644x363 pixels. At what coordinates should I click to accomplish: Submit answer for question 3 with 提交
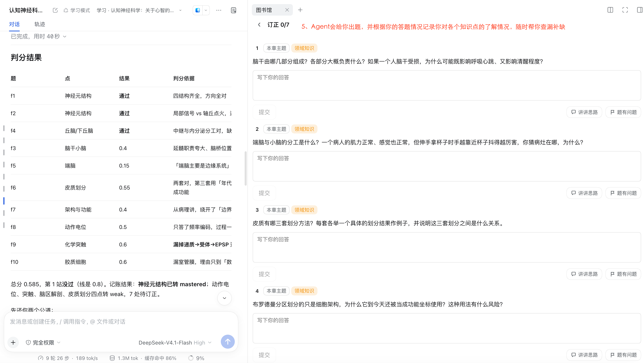pyautogui.click(x=264, y=274)
